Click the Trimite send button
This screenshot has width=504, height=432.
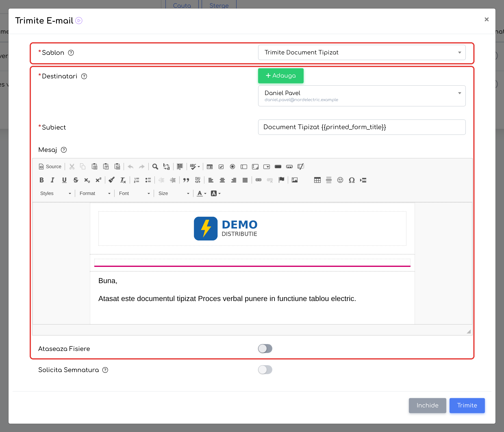point(467,406)
